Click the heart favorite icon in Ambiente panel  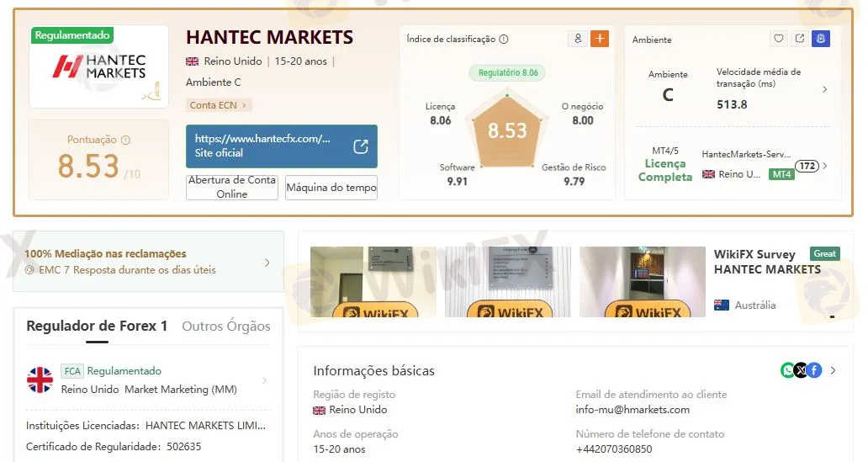pyautogui.click(x=779, y=39)
